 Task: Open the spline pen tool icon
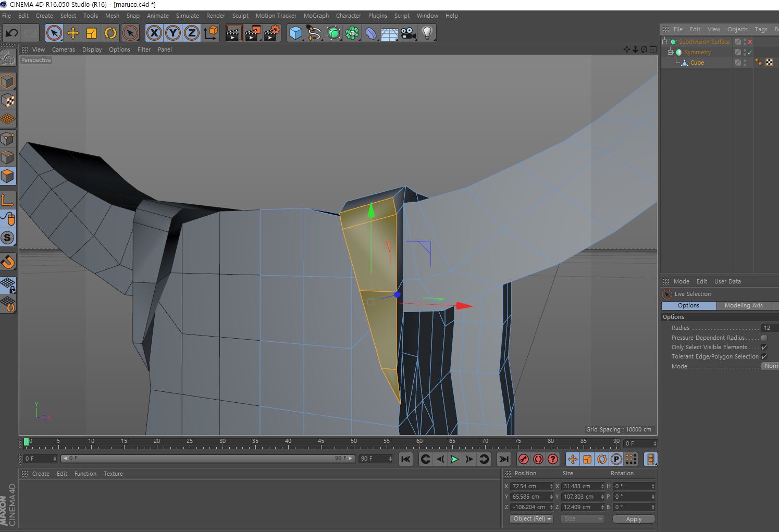click(x=314, y=33)
